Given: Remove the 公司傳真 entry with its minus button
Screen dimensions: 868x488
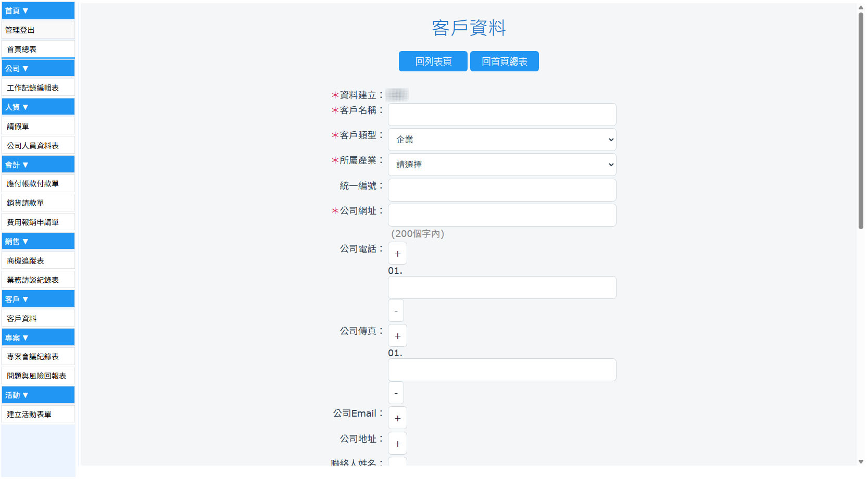Looking at the screenshot, I should pyautogui.click(x=396, y=393).
